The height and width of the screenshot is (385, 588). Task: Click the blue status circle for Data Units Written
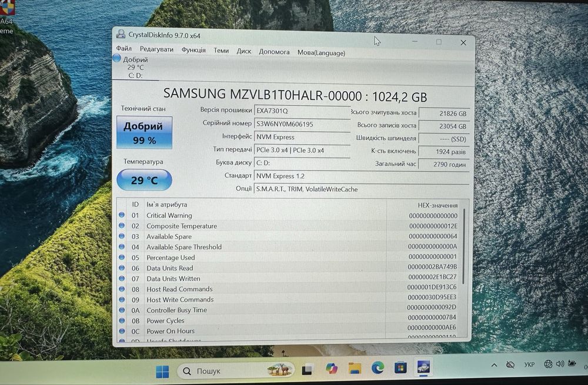point(122,278)
